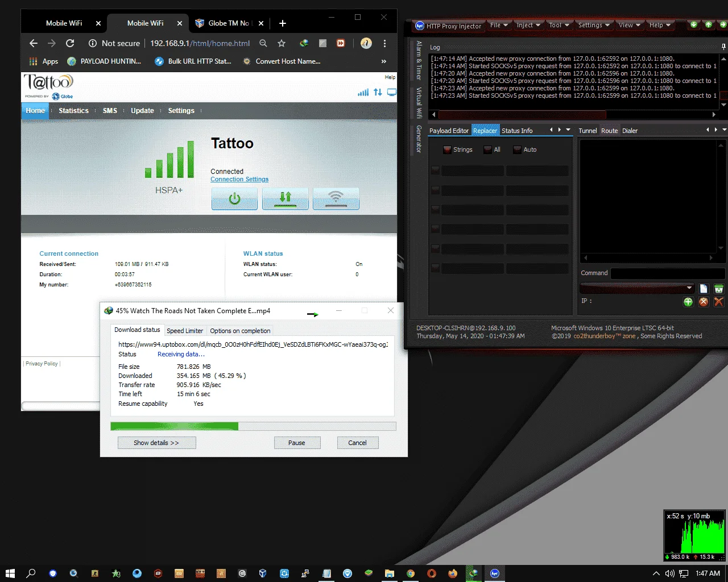Click the orange crossed clear-all icon
This screenshot has height=582, width=728.
coord(719,302)
